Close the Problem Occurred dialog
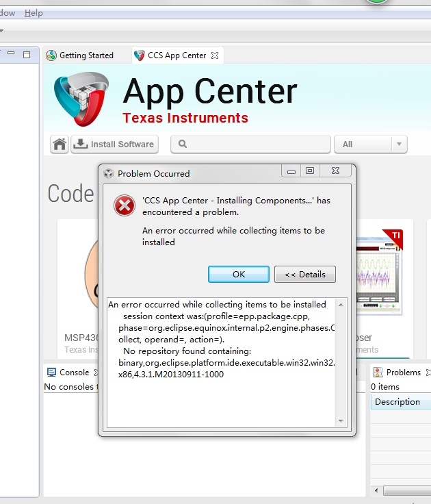Image resolution: width=431 pixels, height=504 pixels. coord(335,171)
